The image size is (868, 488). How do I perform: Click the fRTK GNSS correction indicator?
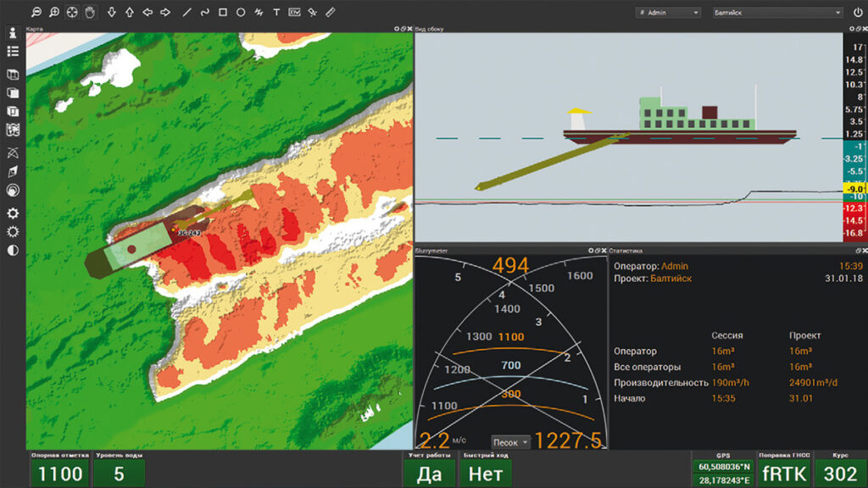784,474
